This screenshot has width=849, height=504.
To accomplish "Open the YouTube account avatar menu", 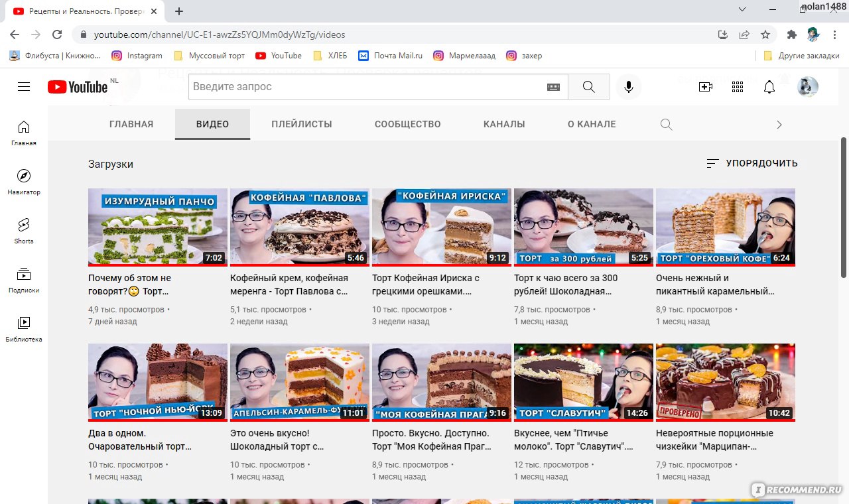I will point(808,87).
